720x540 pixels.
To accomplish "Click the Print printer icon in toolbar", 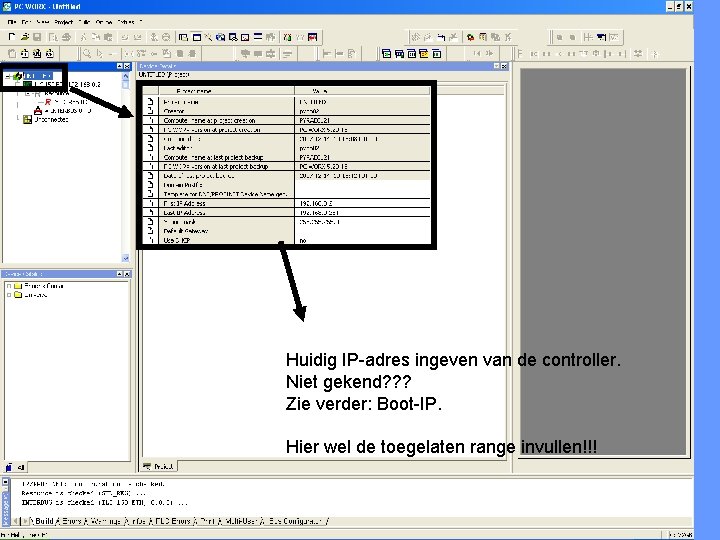I will [x=67, y=37].
